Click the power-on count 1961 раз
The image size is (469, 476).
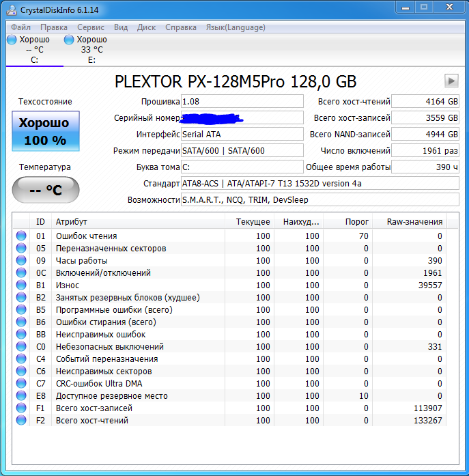click(425, 150)
